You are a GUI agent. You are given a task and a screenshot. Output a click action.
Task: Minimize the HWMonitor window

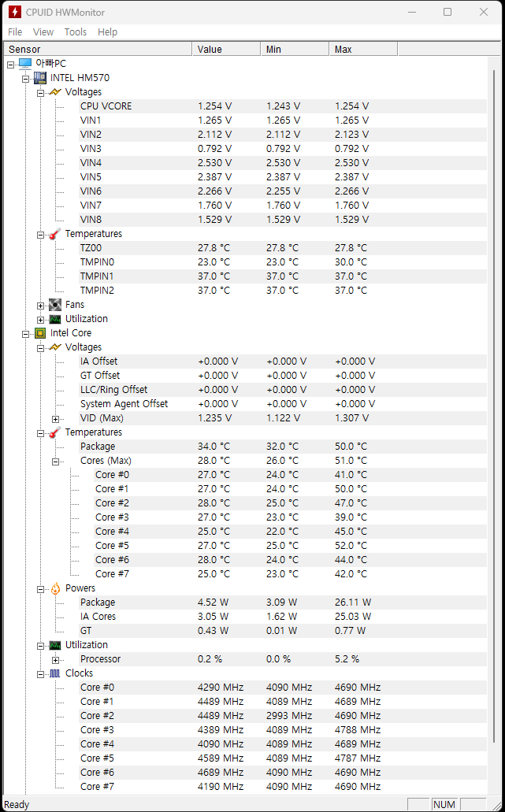(412, 12)
